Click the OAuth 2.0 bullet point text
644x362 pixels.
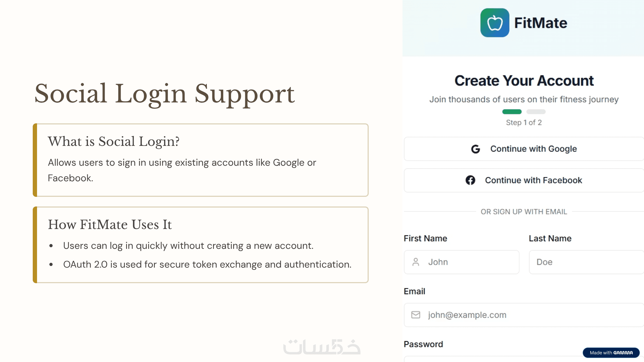[x=207, y=264]
